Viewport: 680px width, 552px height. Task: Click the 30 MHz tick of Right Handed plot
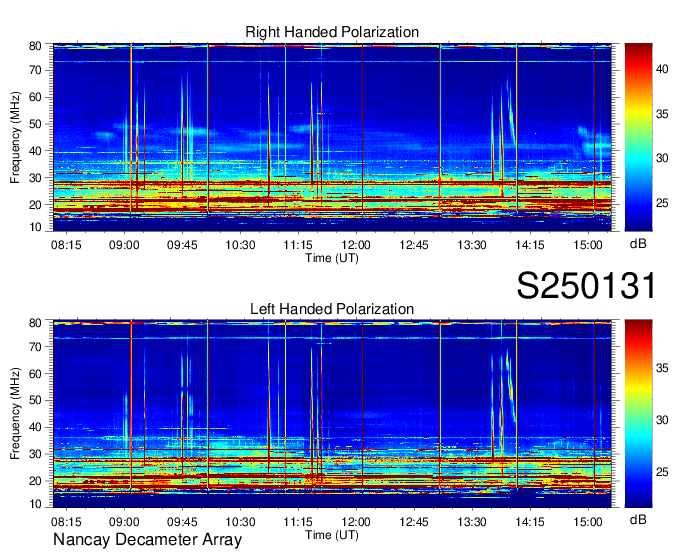click(35, 178)
